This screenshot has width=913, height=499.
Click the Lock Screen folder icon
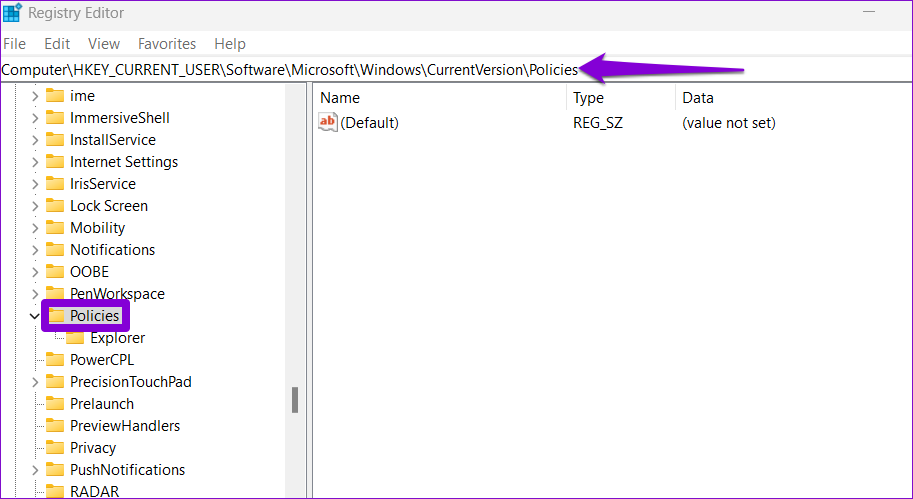coord(55,206)
